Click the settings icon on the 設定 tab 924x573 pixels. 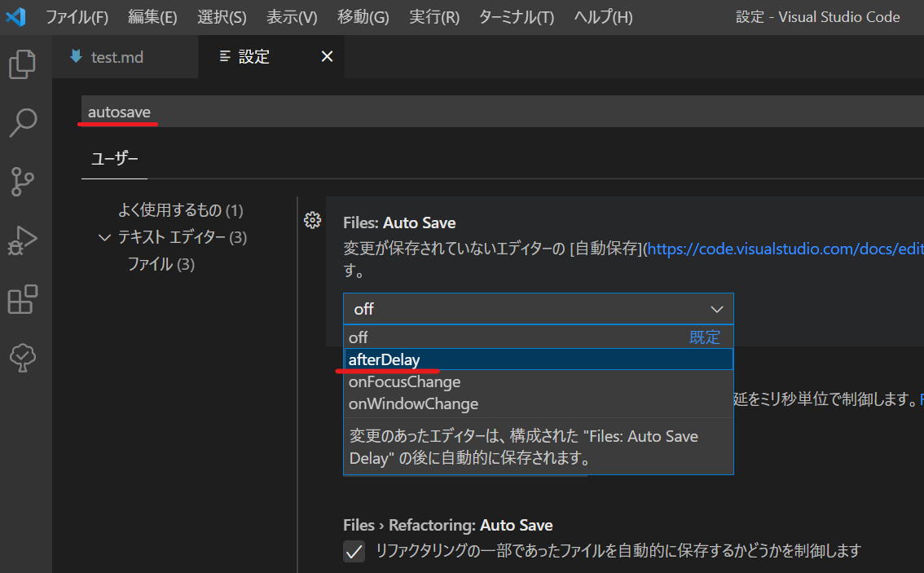[225, 56]
